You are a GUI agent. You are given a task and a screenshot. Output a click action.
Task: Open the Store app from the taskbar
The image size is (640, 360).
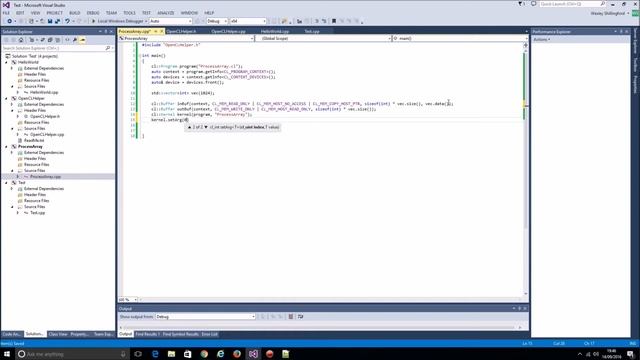187,354
